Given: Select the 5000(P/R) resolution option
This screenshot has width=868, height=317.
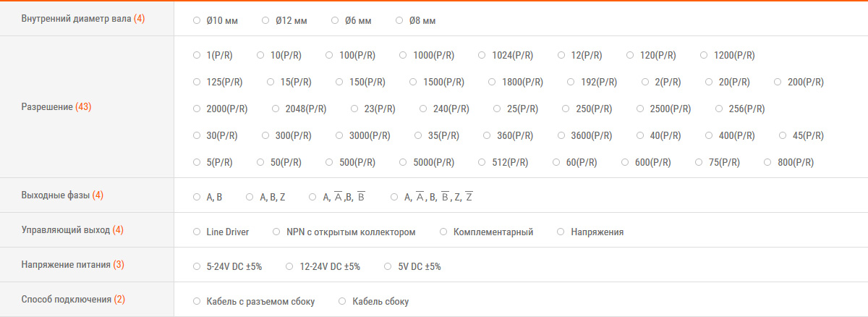Looking at the screenshot, I should (403, 163).
